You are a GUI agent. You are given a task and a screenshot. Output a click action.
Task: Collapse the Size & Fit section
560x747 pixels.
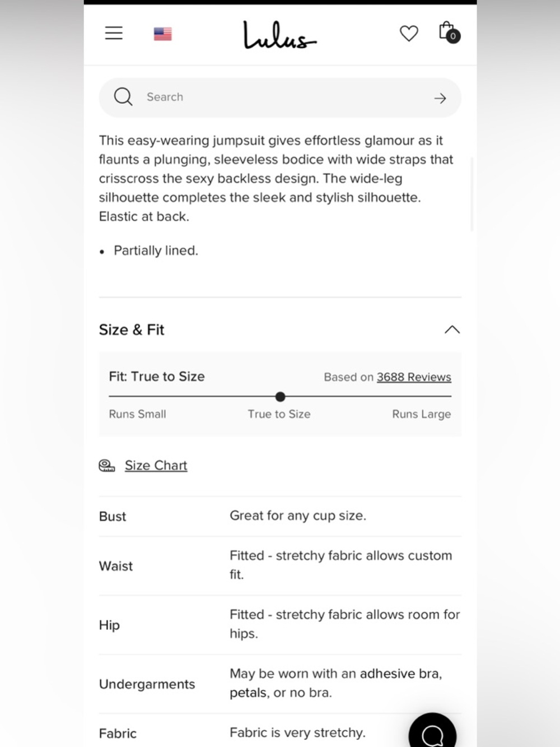pos(452,330)
